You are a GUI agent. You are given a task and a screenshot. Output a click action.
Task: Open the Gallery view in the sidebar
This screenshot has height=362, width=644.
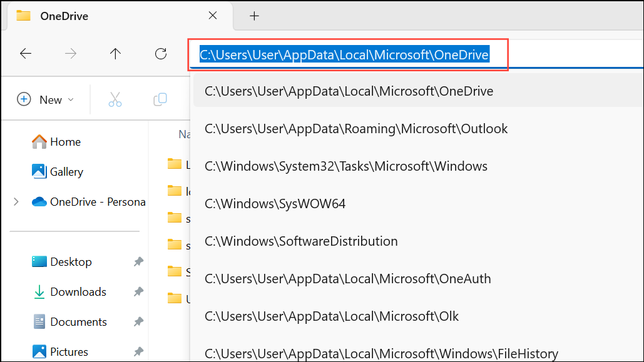coord(64,171)
